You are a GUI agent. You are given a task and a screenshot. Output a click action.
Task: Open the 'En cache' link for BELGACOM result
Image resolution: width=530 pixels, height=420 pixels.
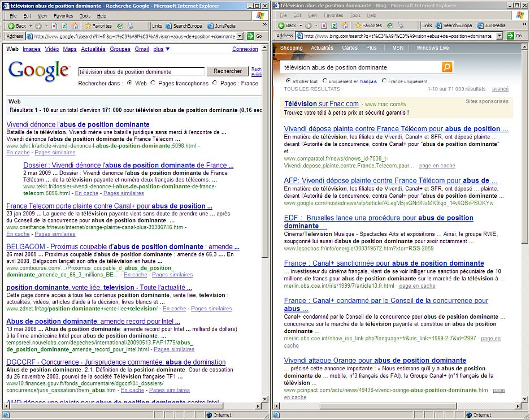[x=135, y=275]
